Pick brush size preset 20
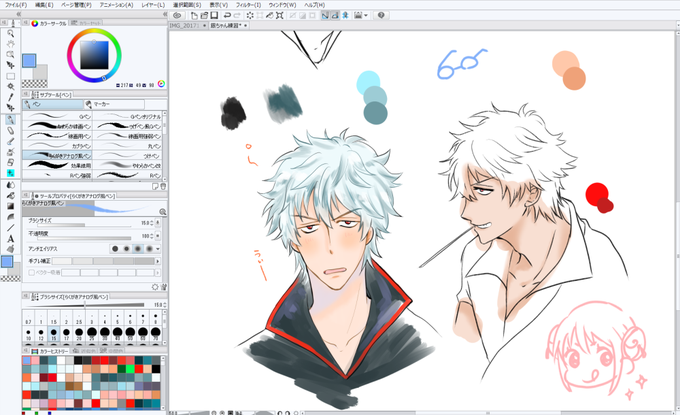680x415 pixels. 79,334
